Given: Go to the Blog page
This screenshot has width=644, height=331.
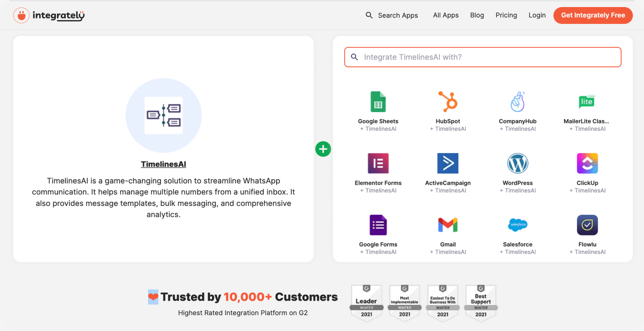Looking at the screenshot, I should point(477,15).
